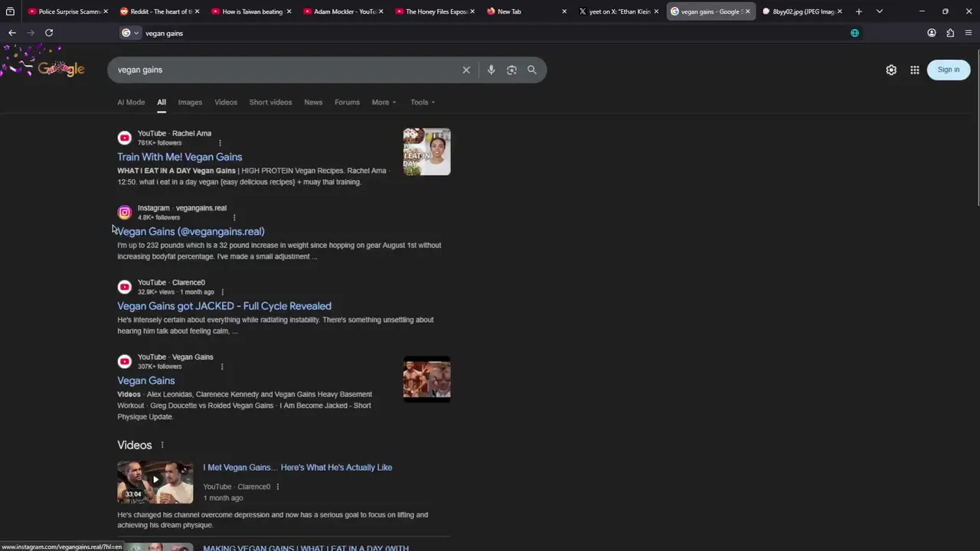Close the New Tab tab
The height and width of the screenshot is (551, 980).
564,11
